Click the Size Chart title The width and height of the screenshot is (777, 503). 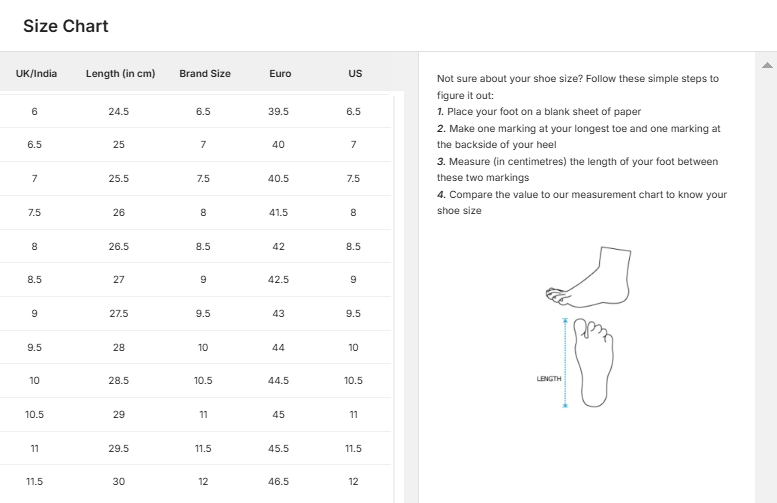point(66,26)
